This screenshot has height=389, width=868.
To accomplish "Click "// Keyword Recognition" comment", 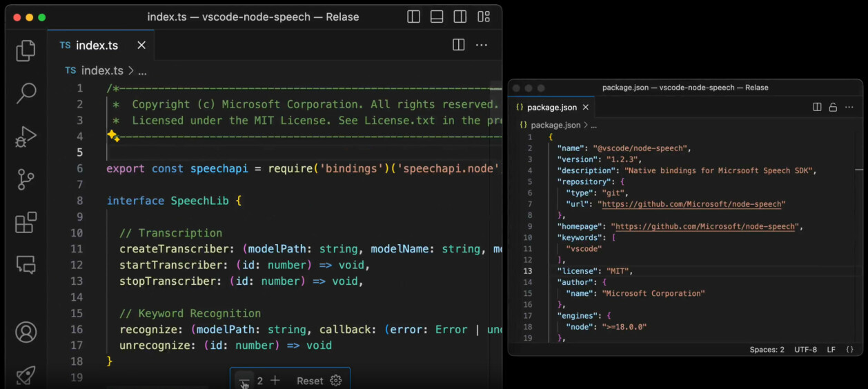I will [190, 313].
